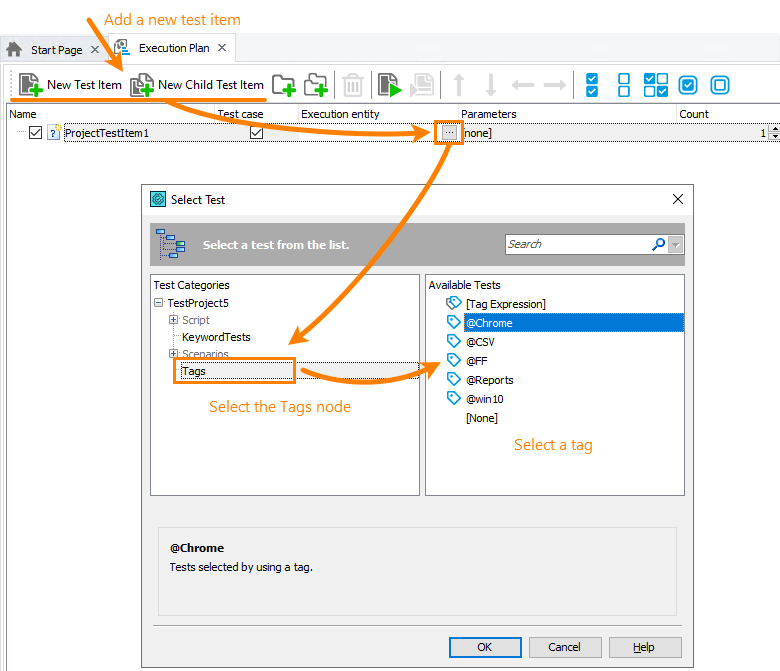Click the move right arrow icon
Viewport: 780px width, 671px height.
coord(555,85)
